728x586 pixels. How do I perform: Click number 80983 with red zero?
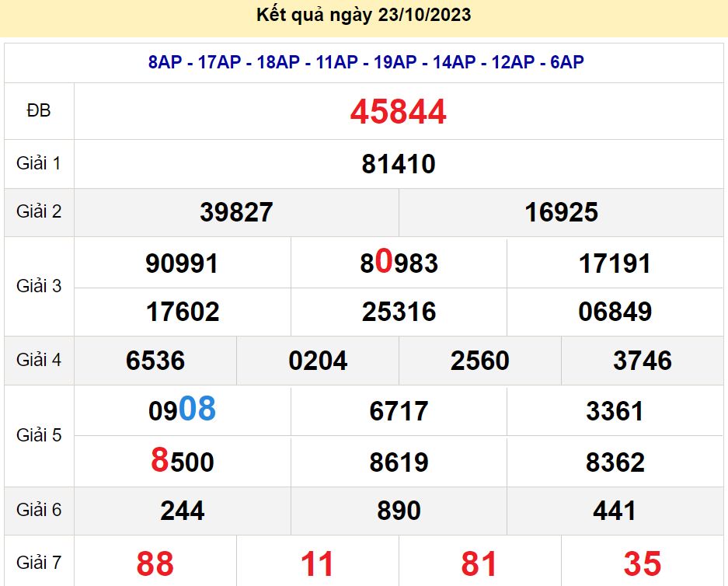399,263
